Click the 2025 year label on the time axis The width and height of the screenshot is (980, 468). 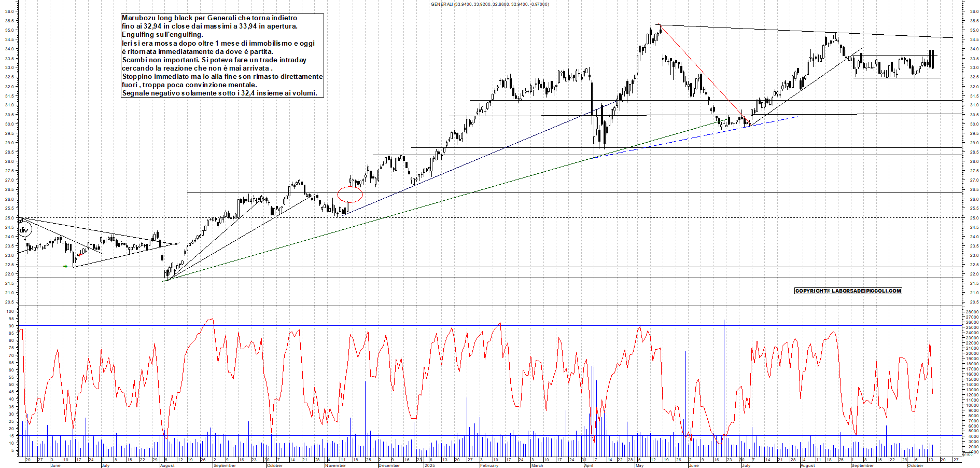[x=429, y=465]
